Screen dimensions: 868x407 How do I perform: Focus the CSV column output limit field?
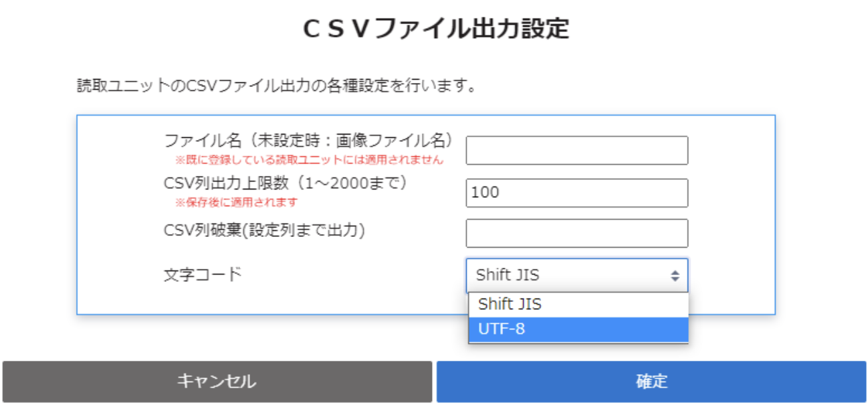coord(576,193)
